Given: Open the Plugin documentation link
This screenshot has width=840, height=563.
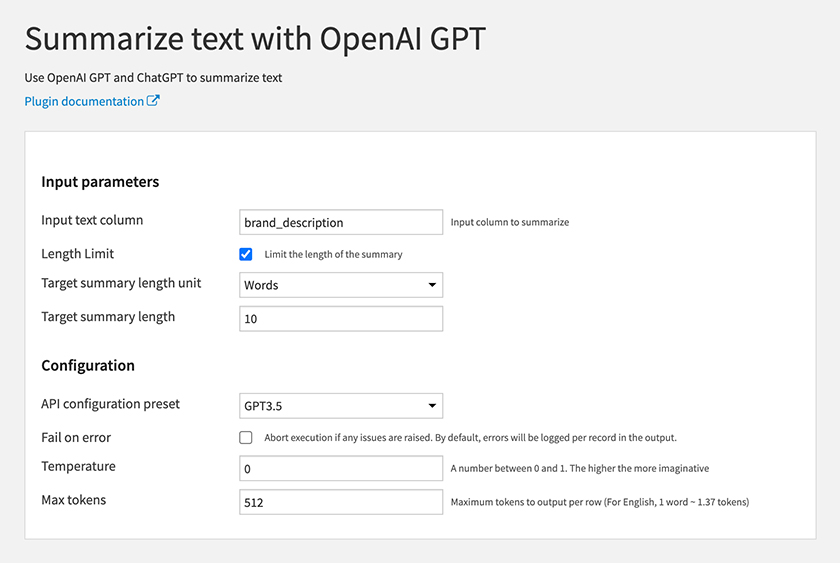Looking at the screenshot, I should tap(84, 101).
